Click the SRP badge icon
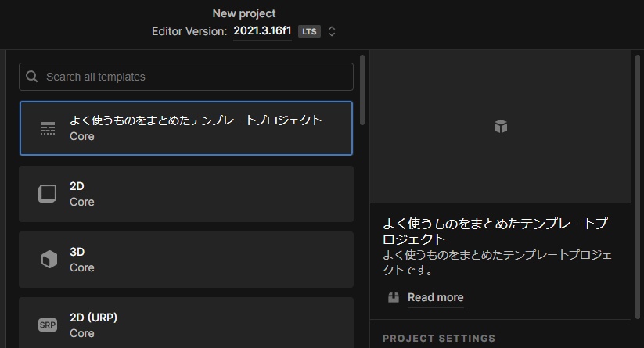 pos(48,325)
